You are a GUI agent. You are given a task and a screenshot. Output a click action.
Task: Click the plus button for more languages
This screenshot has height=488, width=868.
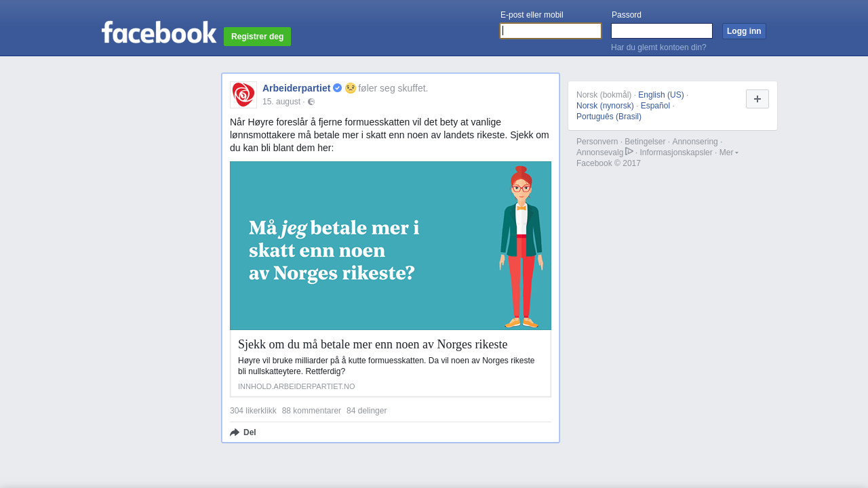click(x=757, y=99)
